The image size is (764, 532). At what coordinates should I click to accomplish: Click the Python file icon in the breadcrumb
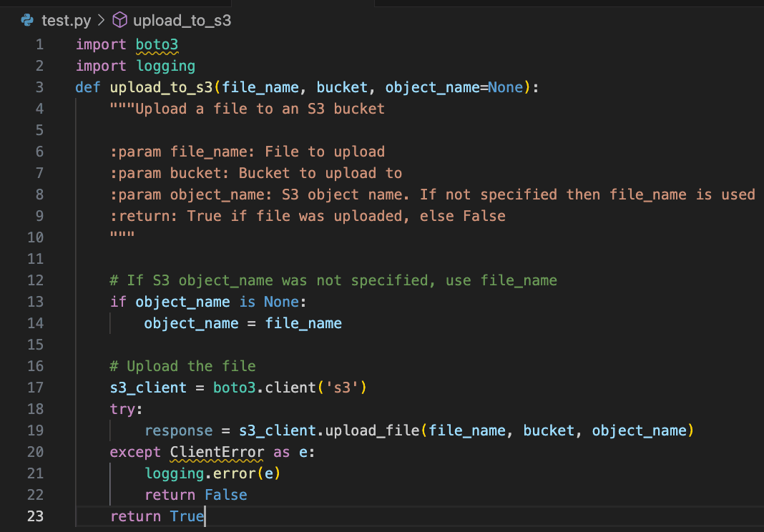pos(26,20)
